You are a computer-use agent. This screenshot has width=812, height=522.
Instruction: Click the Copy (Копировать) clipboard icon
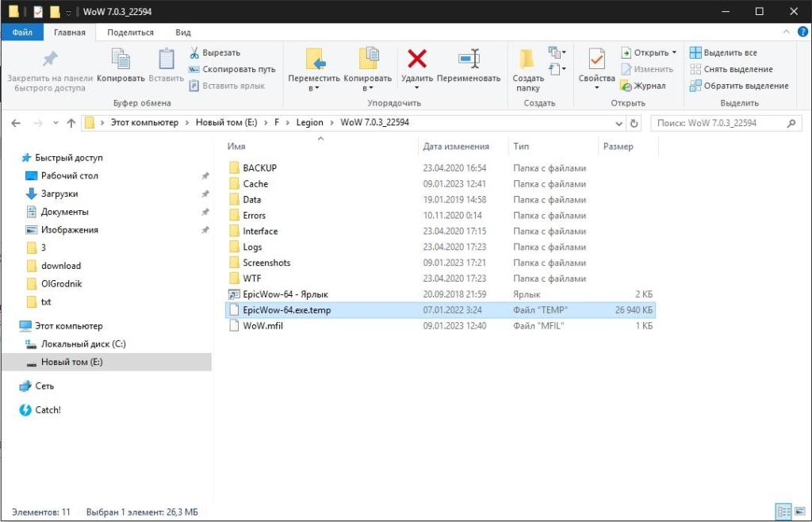click(121, 59)
